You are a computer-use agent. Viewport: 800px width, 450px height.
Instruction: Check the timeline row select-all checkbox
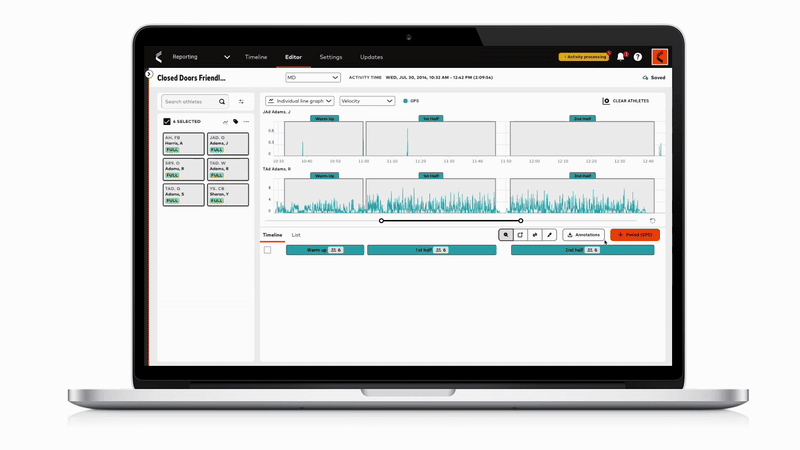[267, 250]
